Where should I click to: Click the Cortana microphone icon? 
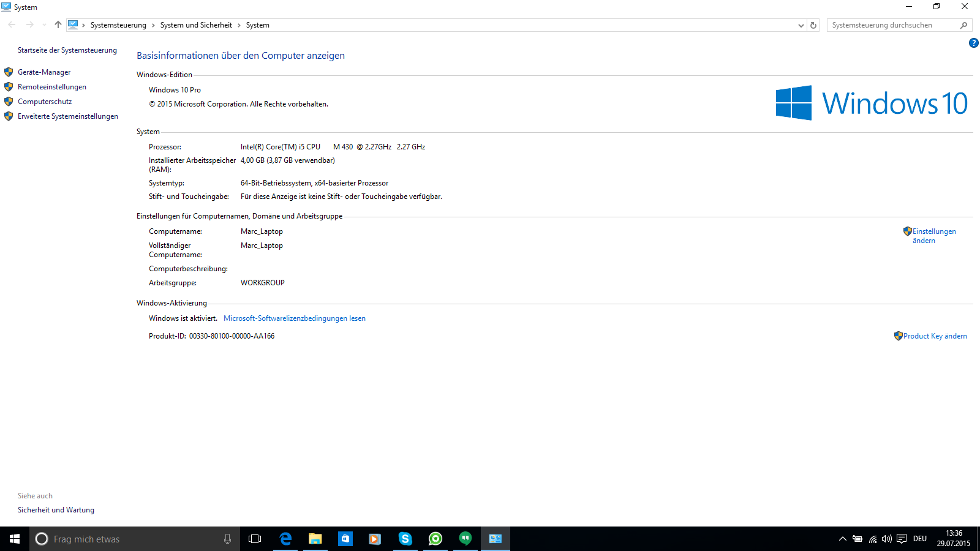tap(227, 539)
